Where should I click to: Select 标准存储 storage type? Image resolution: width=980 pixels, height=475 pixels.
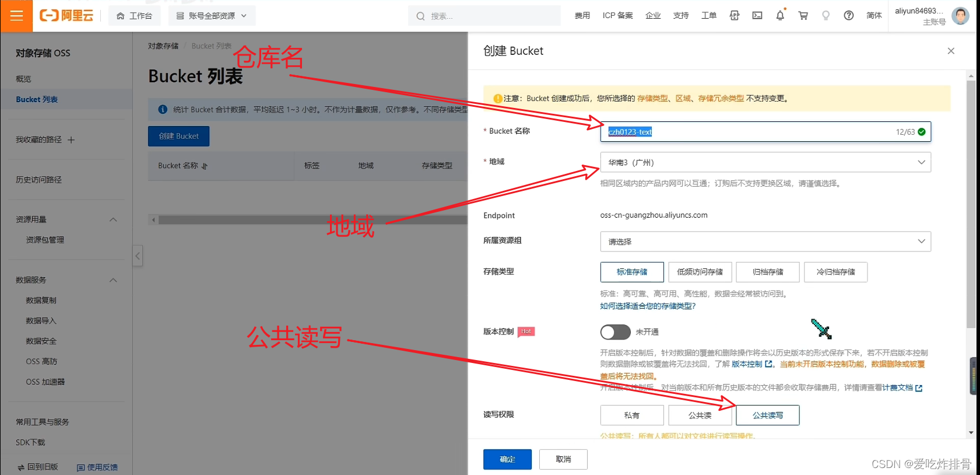pyautogui.click(x=632, y=272)
